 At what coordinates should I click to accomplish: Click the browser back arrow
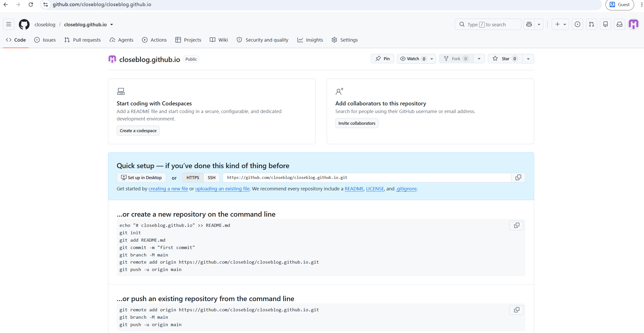click(x=6, y=5)
